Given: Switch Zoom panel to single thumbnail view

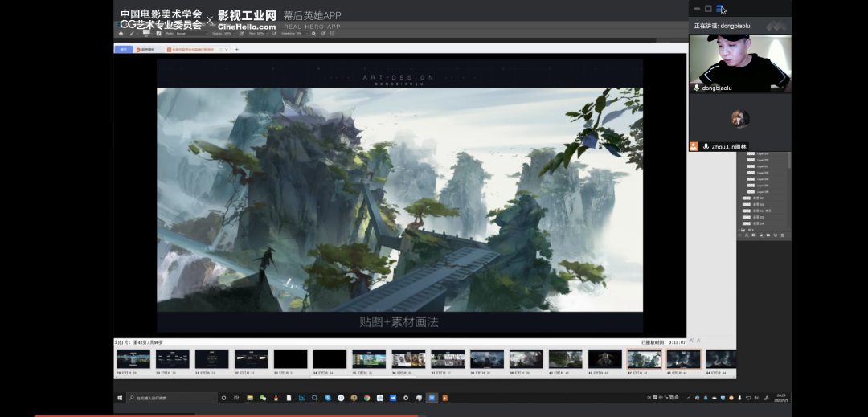Looking at the screenshot, I should [x=708, y=8].
